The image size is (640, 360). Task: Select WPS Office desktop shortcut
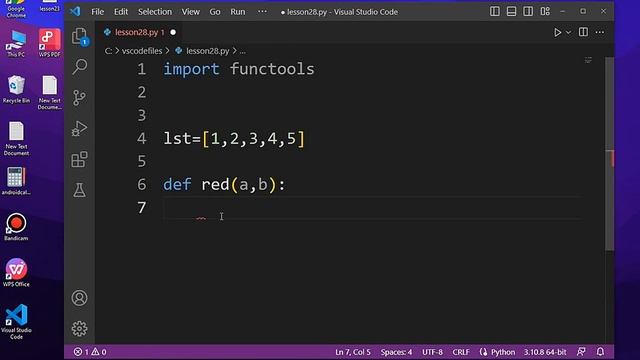tap(16, 273)
